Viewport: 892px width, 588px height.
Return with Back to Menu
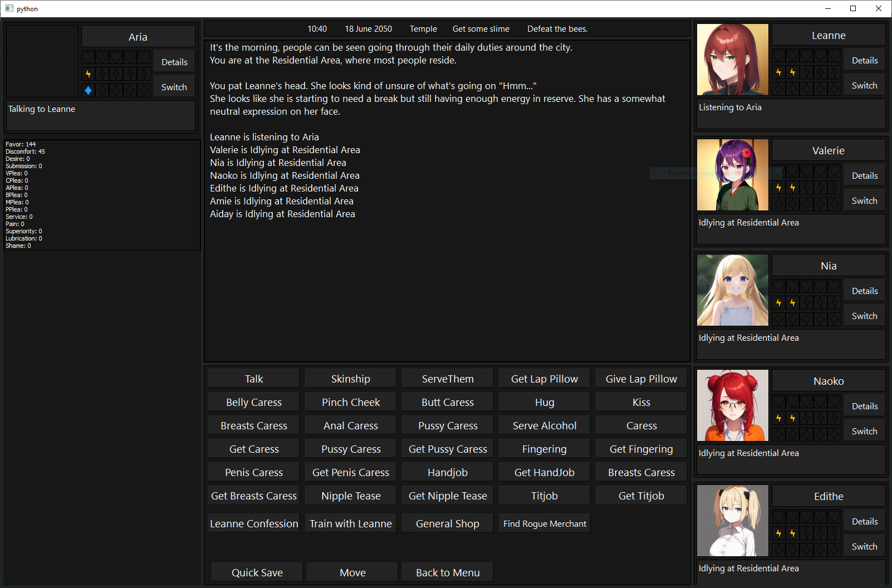tap(448, 572)
